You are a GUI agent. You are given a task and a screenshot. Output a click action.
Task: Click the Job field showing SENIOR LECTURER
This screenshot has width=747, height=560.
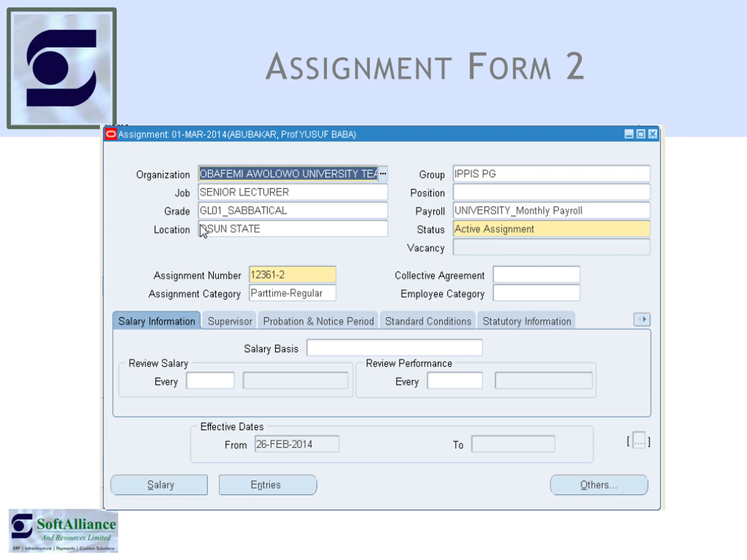pos(293,192)
